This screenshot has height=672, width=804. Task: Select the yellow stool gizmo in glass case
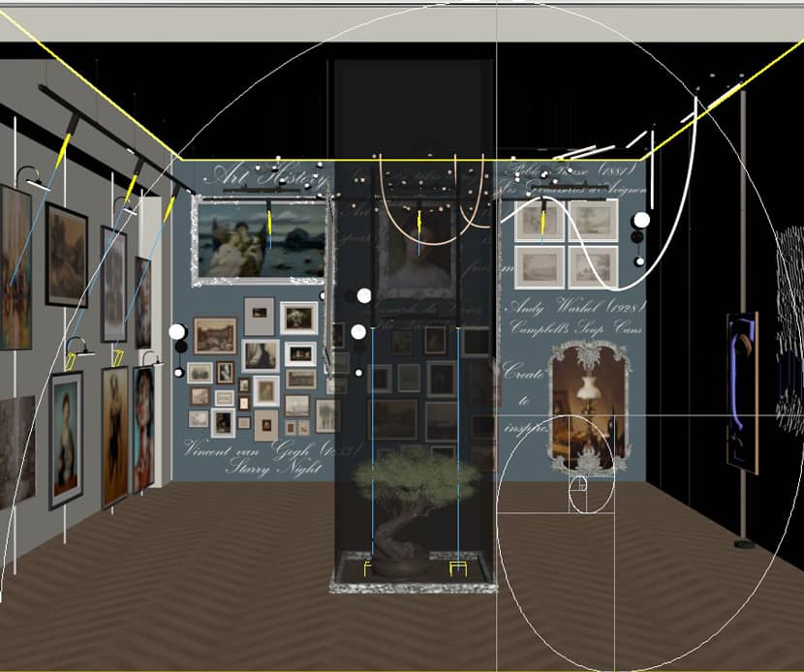click(x=458, y=568)
